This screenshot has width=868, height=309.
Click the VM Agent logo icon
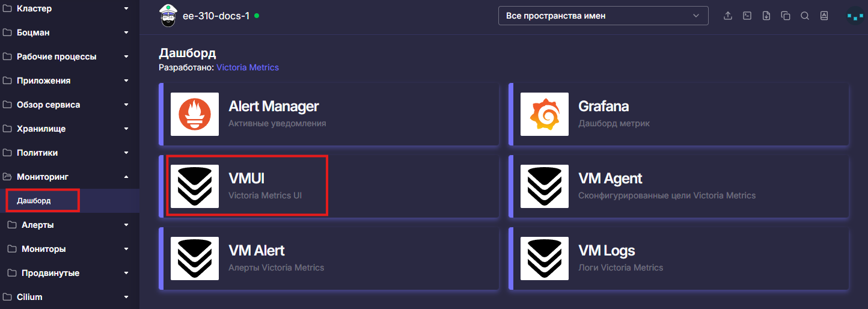(x=545, y=186)
